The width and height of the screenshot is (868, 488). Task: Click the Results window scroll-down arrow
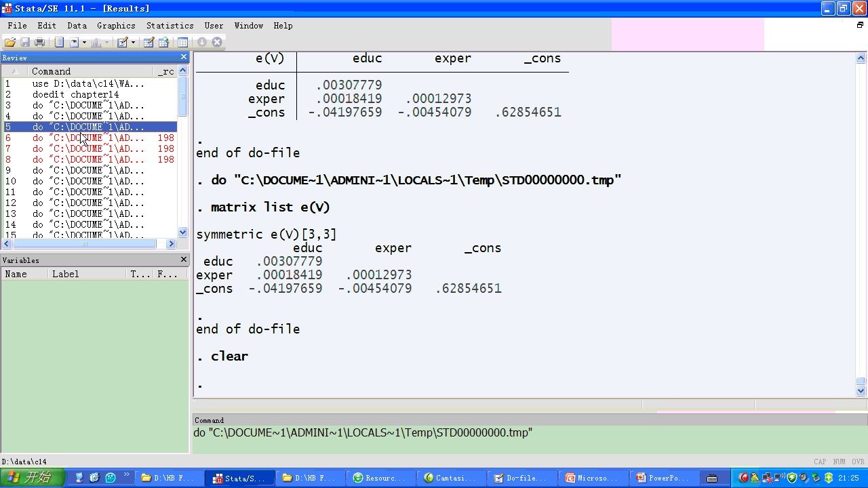(861, 390)
